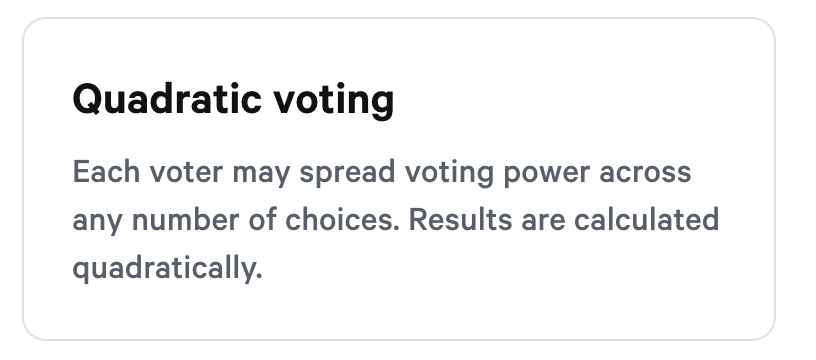
Task: Click the word 'choices.' in the description
Action: 342,219
